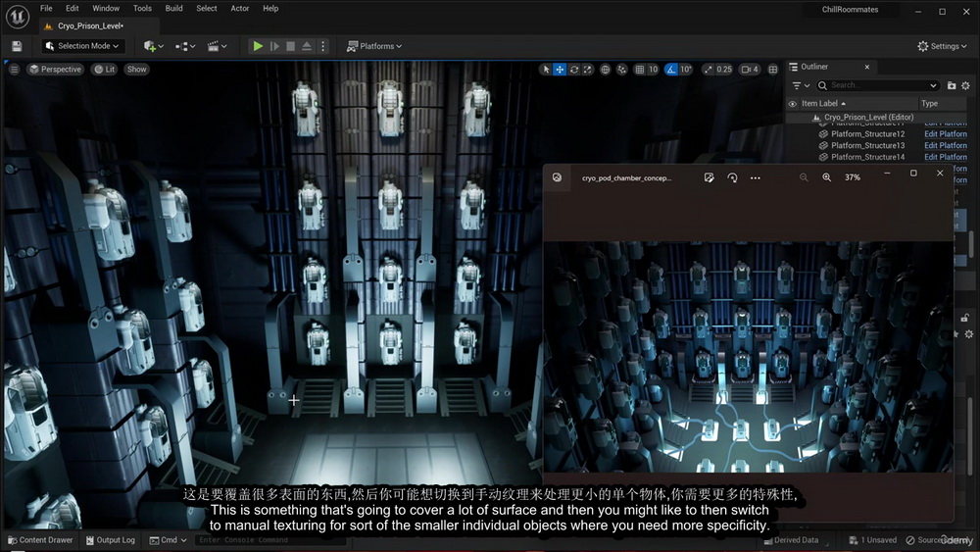Open the Blueprints toolbar dropdown
This screenshot has height=552, width=980.
[185, 46]
